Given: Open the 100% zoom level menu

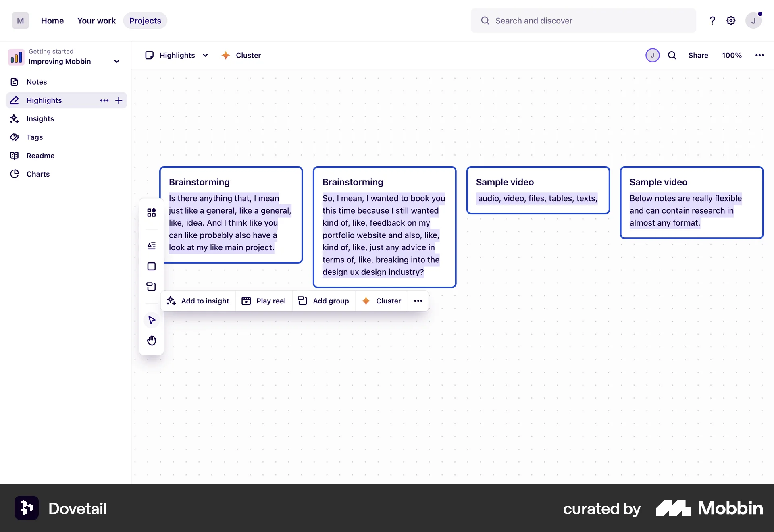Looking at the screenshot, I should tap(732, 55).
